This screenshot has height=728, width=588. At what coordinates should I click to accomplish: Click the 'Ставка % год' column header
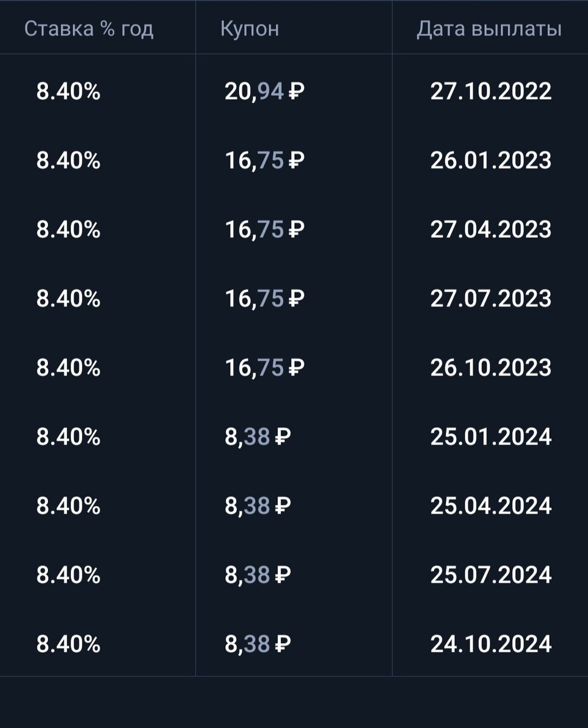coord(89,29)
